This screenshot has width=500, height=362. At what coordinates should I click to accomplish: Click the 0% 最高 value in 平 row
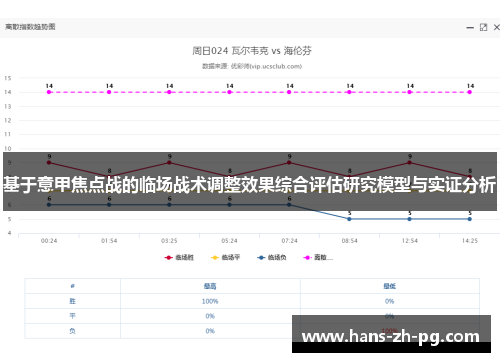(210, 316)
